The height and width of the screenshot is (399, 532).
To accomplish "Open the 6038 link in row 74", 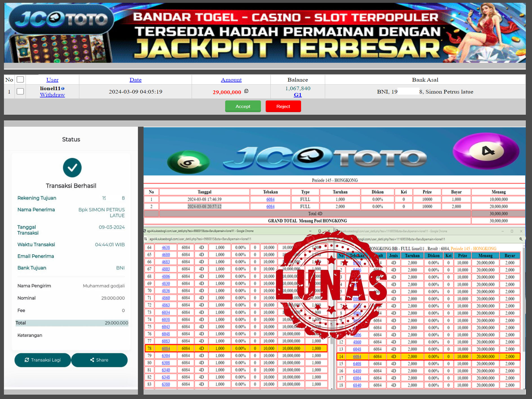I will click(166, 319).
